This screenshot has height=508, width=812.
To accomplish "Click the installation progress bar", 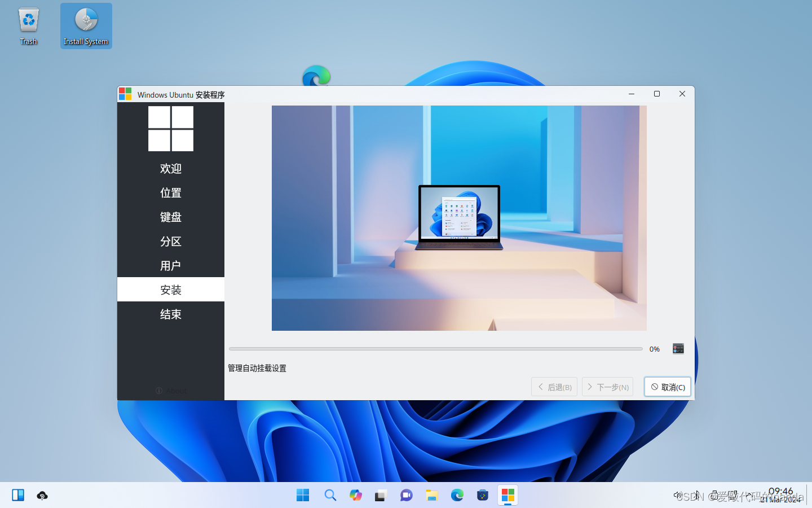I will point(436,349).
